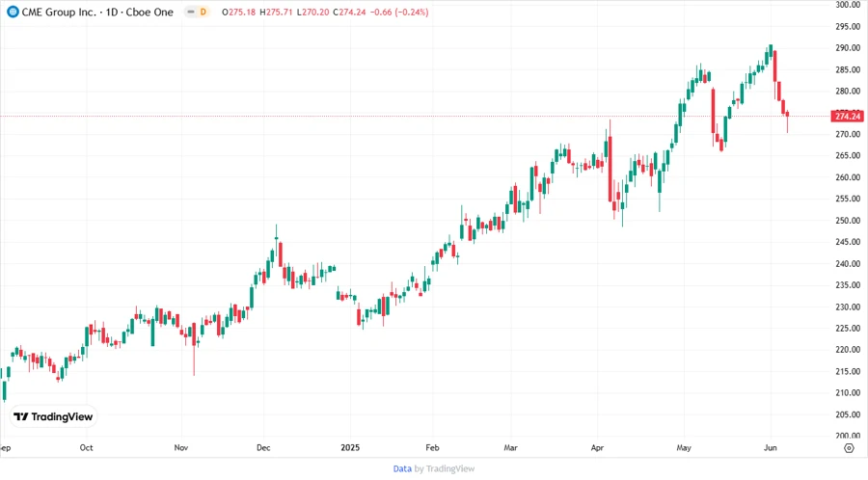Click the Nov label on the time axis
This screenshot has width=868, height=480.
(181, 447)
